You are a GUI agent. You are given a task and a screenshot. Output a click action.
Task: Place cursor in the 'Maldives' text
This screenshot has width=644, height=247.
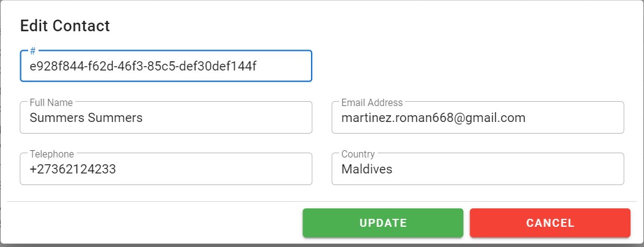pyautogui.click(x=367, y=169)
